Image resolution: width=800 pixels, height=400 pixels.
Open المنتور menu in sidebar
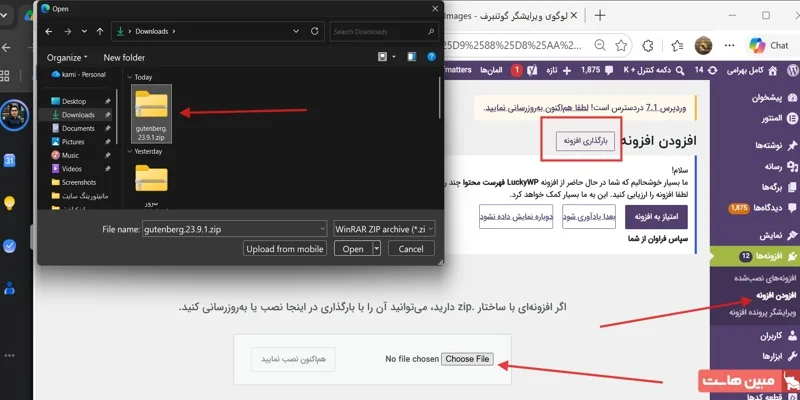pyautogui.click(x=779, y=119)
